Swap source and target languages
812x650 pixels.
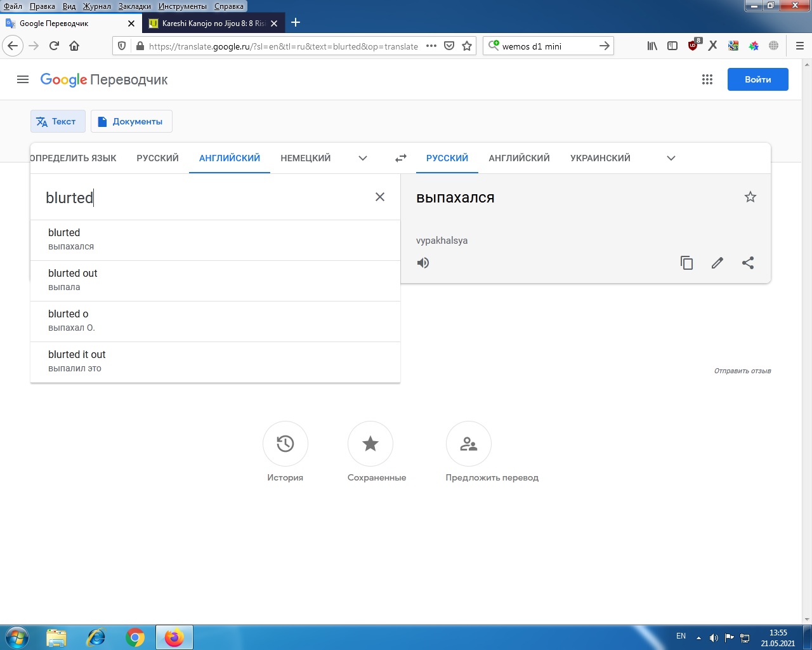401,158
